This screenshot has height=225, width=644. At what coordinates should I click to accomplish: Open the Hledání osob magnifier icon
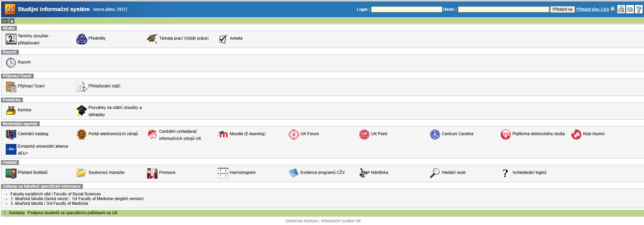435,173
